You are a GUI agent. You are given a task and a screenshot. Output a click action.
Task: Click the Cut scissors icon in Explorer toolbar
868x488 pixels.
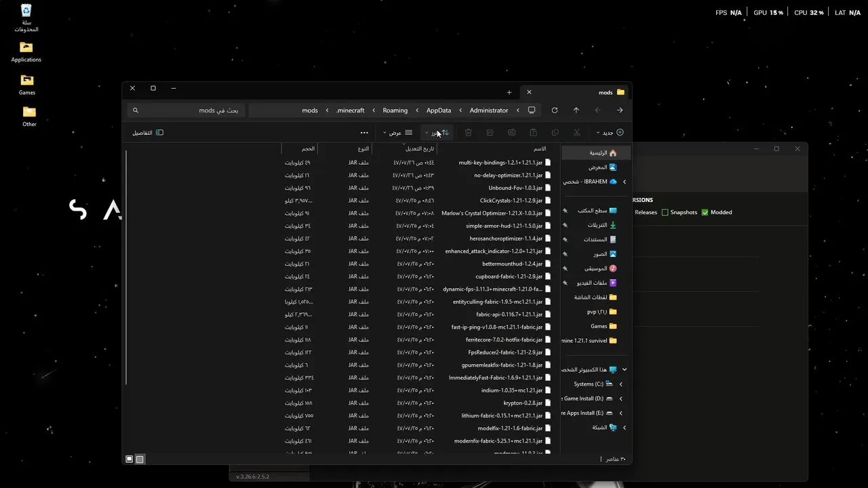tap(576, 133)
